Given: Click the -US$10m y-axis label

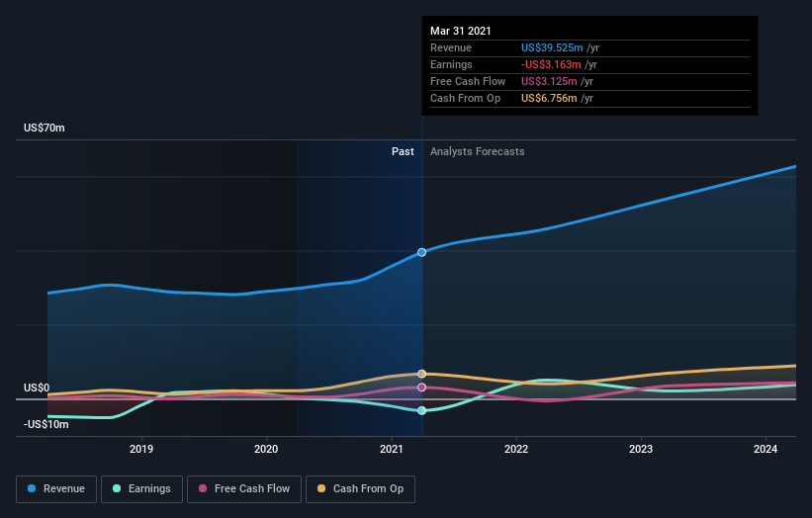Looking at the screenshot, I should (x=45, y=424).
